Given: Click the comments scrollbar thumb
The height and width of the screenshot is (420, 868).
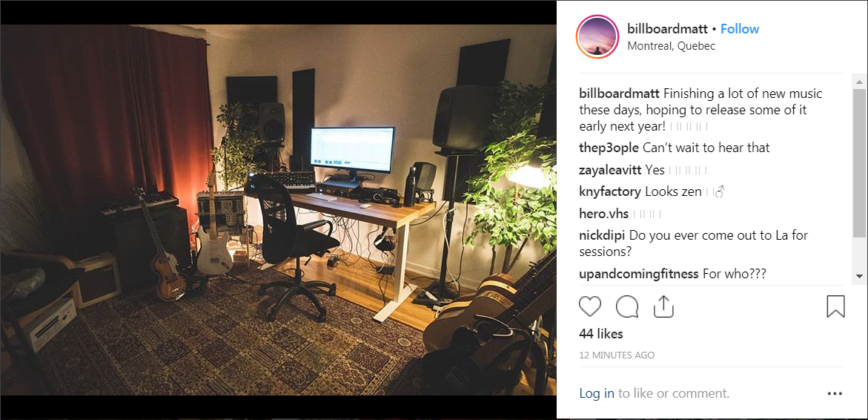Looking at the screenshot, I should [x=859, y=163].
